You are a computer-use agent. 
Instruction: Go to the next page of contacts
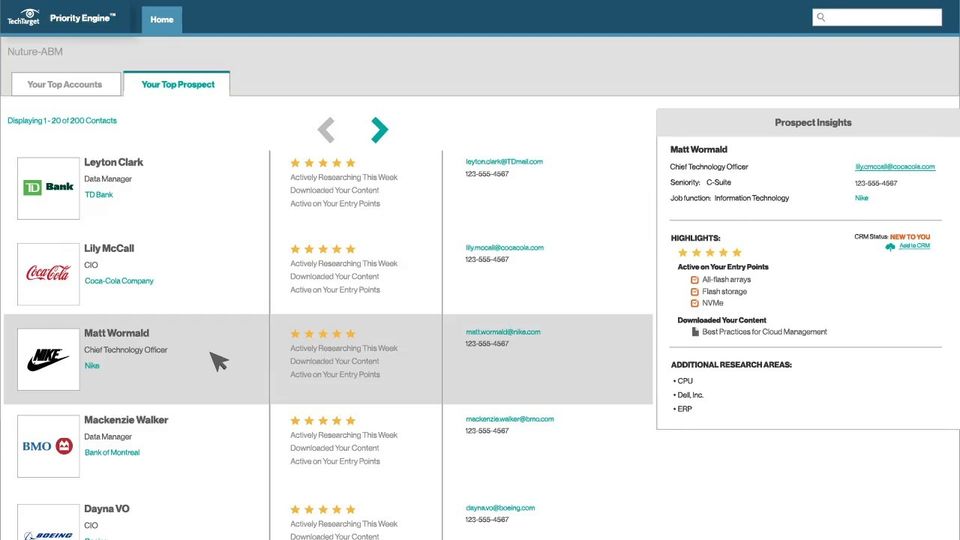(x=380, y=130)
